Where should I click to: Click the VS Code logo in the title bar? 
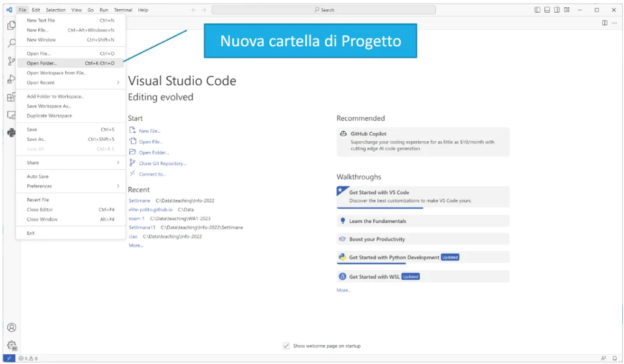[x=9, y=10]
